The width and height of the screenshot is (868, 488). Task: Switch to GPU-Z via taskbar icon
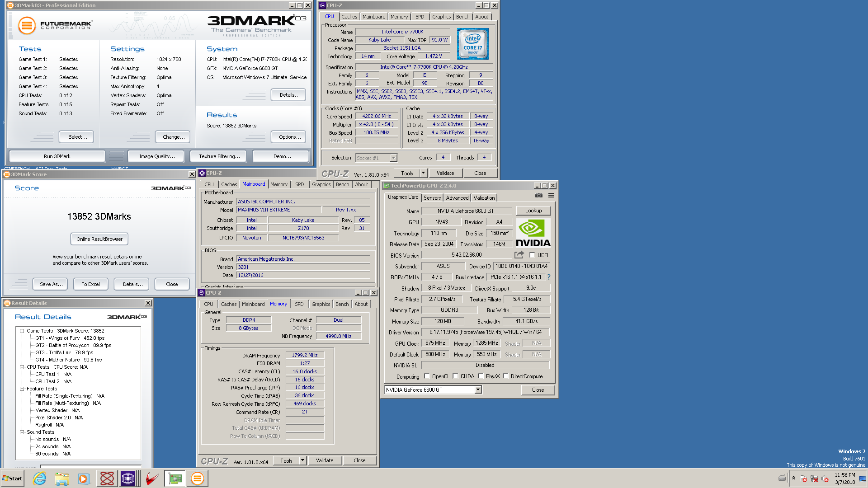point(175,479)
